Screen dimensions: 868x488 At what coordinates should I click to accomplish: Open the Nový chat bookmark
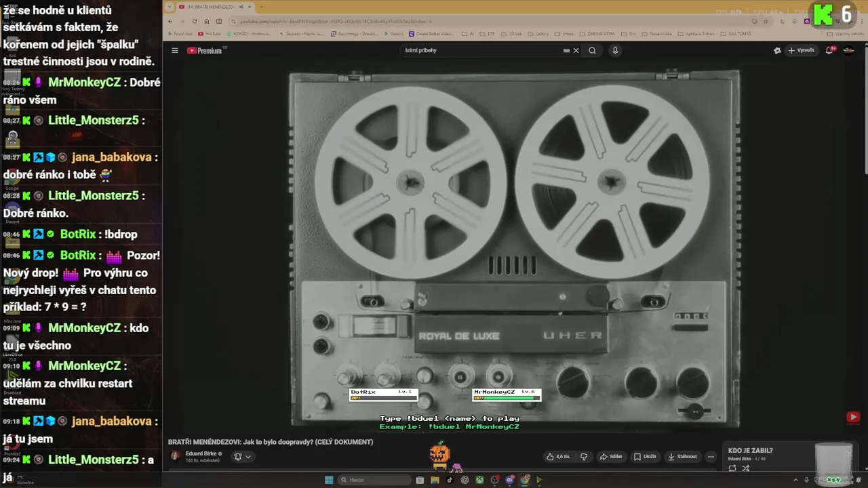coord(180,33)
